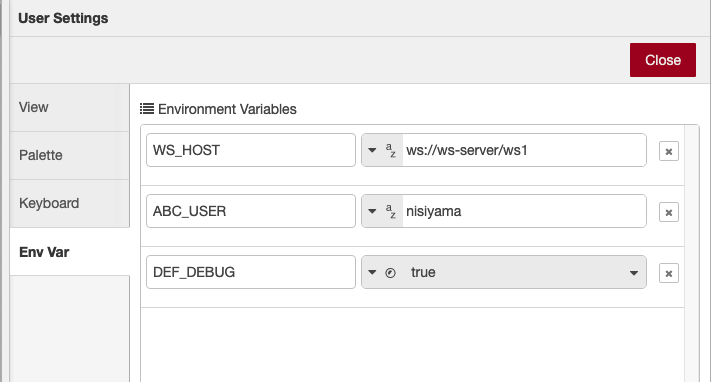Screen dimensions: 711x382
Task: Close the User Settings dialog
Action: 662,60
